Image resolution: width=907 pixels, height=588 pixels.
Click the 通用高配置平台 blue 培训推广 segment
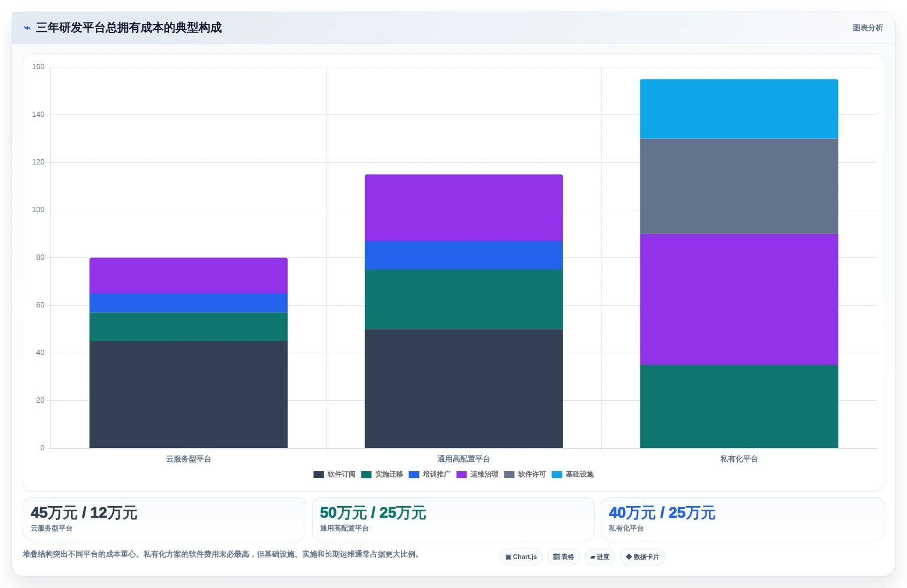464,255
